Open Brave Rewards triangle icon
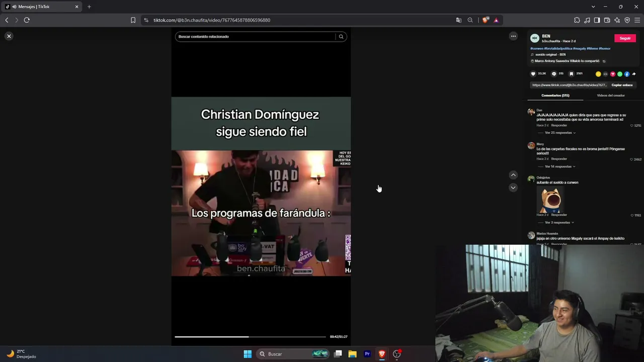Viewport: 644px width, 362px height. [x=496, y=20]
